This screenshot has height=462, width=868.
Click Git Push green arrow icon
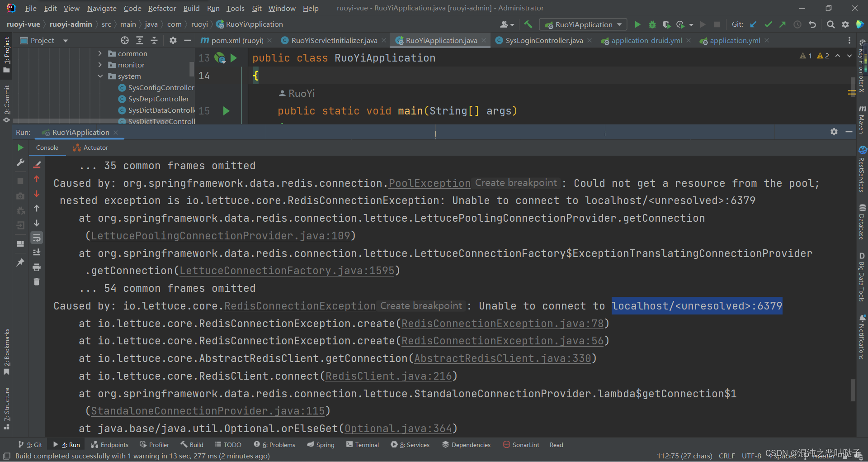point(783,24)
